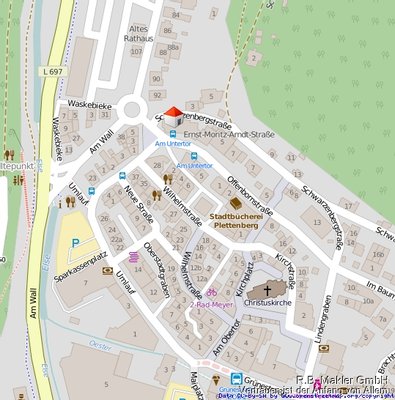
Task: Click the Altes Rathaus label
Action: [x=139, y=34]
